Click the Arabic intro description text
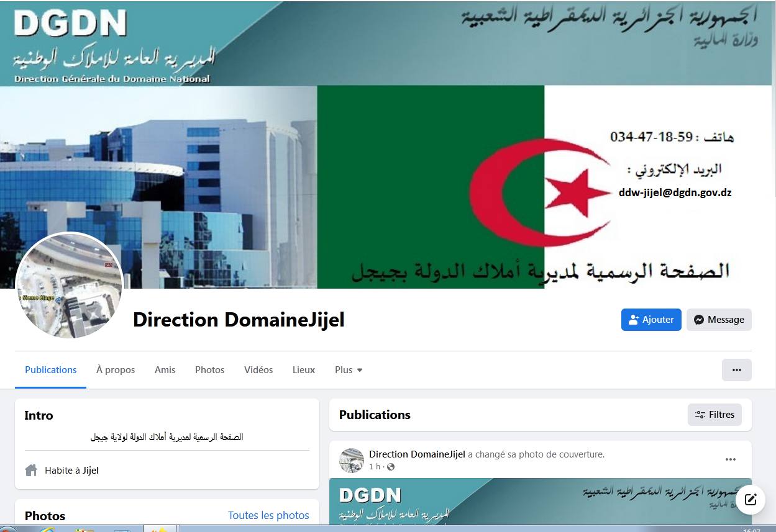Viewport: 776px width, 532px height. click(167, 437)
